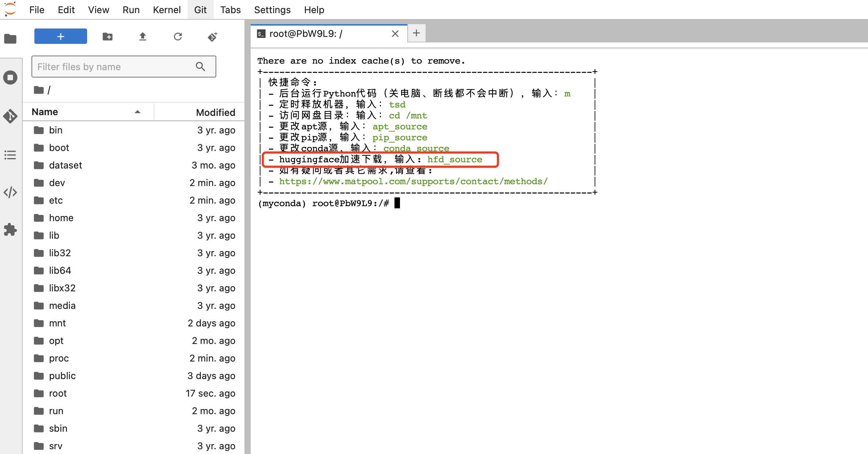Open Running Terminals and Kernels sidebar

coord(10,77)
